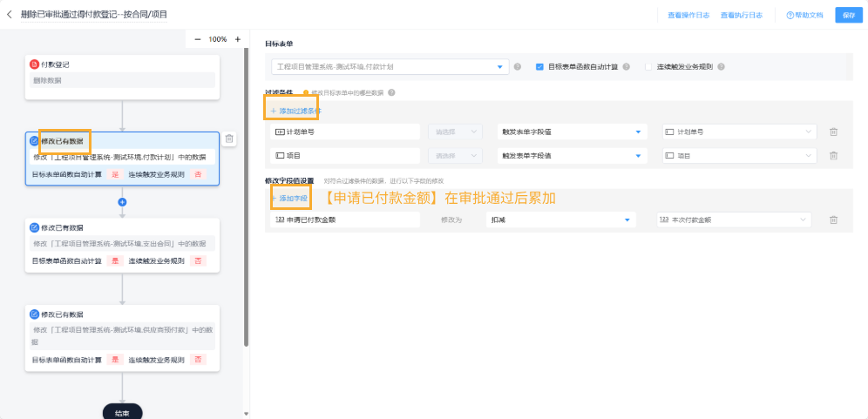Click the orange info dot by 过滤条件

[306, 92]
